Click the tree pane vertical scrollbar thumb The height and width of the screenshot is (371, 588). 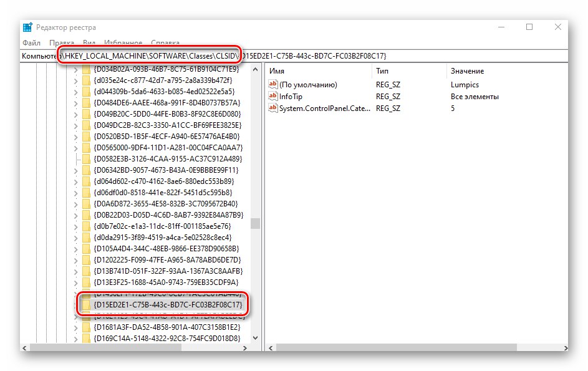pyautogui.click(x=256, y=224)
